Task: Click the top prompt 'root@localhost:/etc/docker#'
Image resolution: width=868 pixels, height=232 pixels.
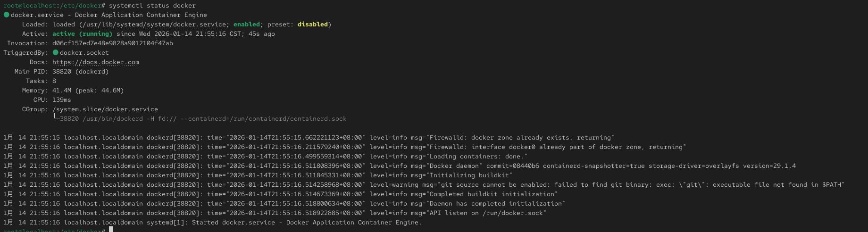Action: (x=54, y=6)
